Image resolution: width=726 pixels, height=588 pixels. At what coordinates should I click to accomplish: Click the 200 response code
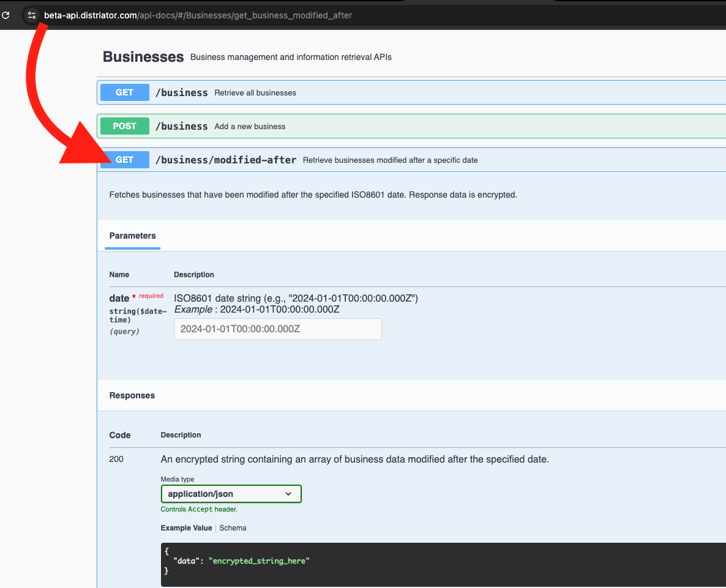point(116,459)
